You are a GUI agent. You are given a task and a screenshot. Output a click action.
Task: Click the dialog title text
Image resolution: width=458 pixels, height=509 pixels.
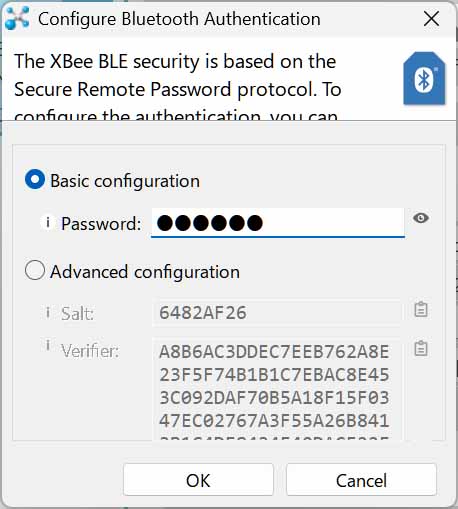[179, 19]
